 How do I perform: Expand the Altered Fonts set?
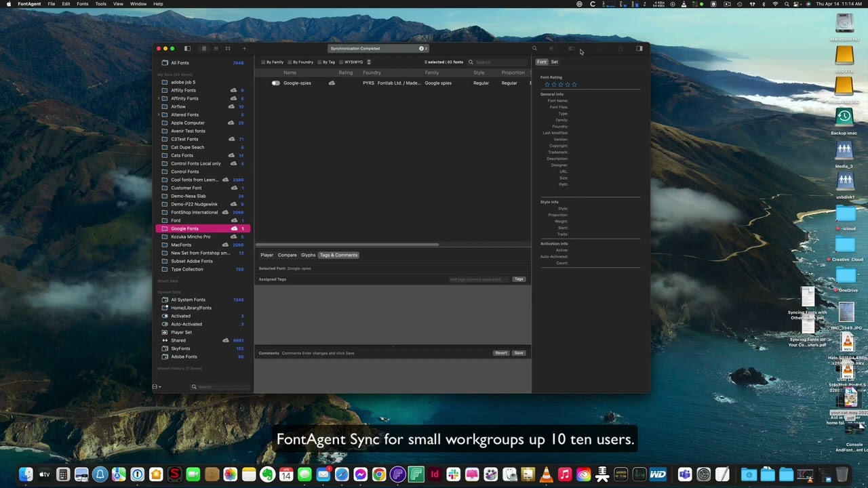pos(159,115)
